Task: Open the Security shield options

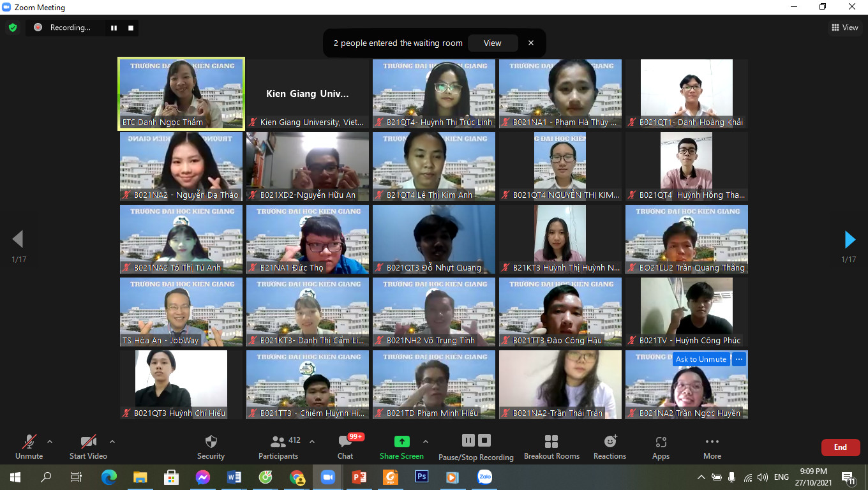Action: pyautogui.click(x=211, y=446)
